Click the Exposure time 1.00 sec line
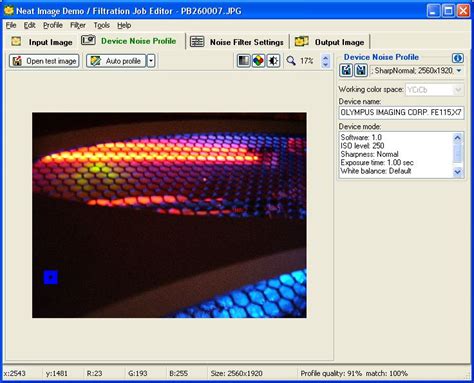474x383 pixels. 377,163
